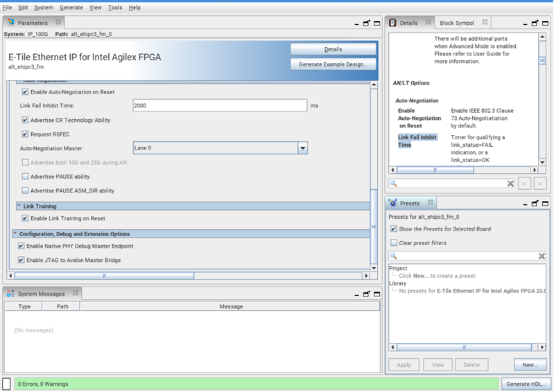
Task: Check Clear preset filters
Action: (x=394, y=243)
